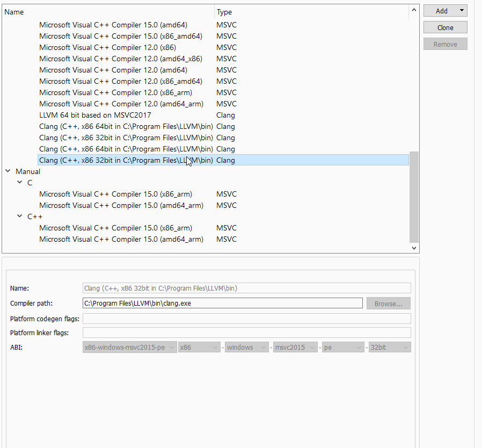Sort compilers by the Name column header

tap(108, 12)
